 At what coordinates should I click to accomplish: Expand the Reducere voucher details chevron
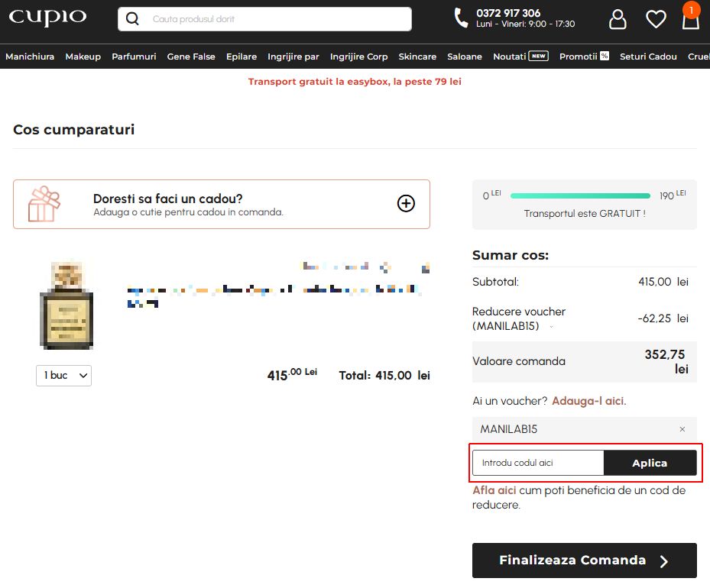pos(551,327)
